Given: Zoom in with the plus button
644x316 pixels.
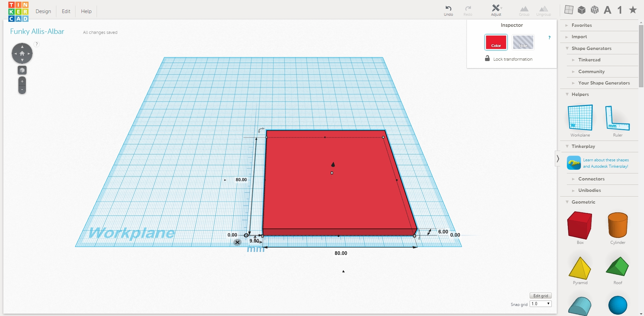Looking at the screenshot, I should coord(22,81).
